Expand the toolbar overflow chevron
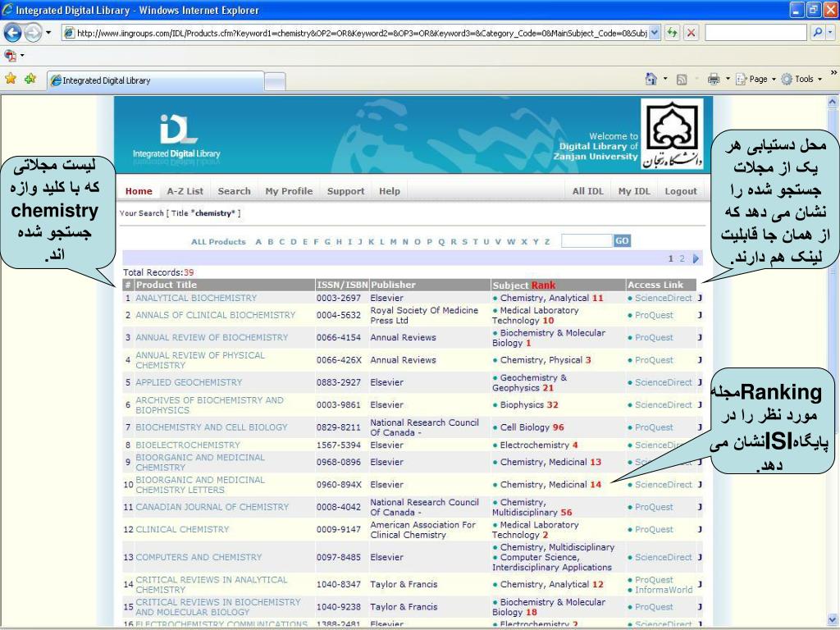Screen dimensions: 840x630 point(833,72)
